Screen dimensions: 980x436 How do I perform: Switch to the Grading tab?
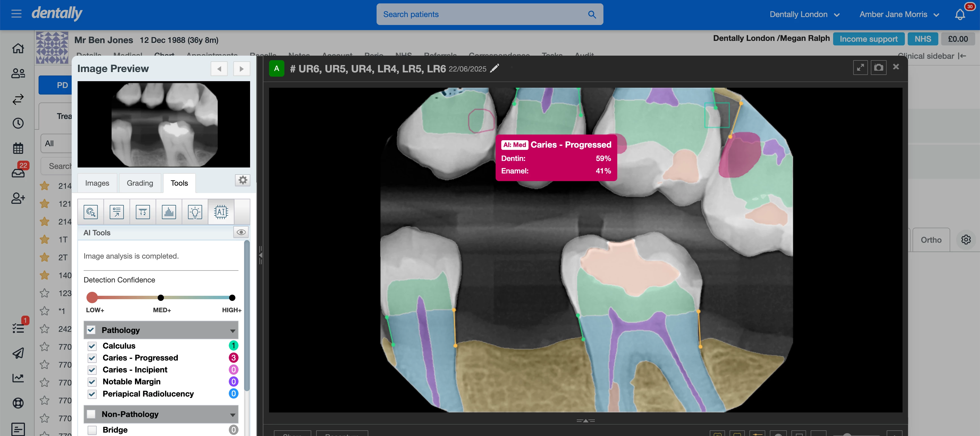140,183
